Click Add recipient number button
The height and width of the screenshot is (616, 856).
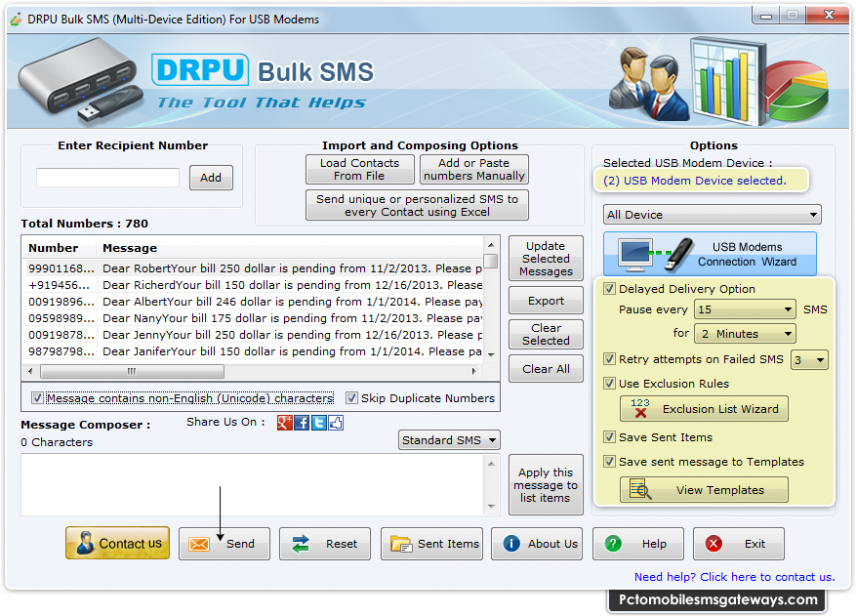click(211, 178)
